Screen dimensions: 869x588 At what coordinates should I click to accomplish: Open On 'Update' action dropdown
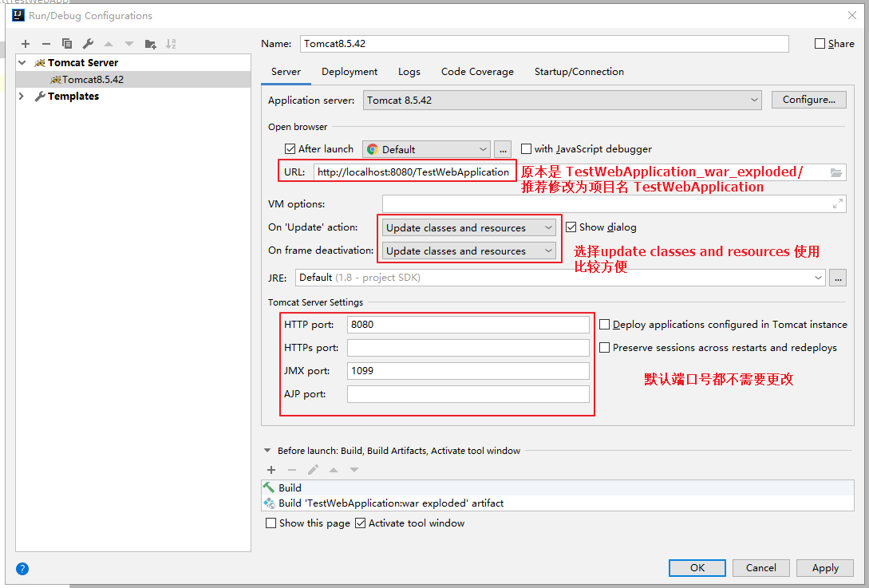[469, 227]
